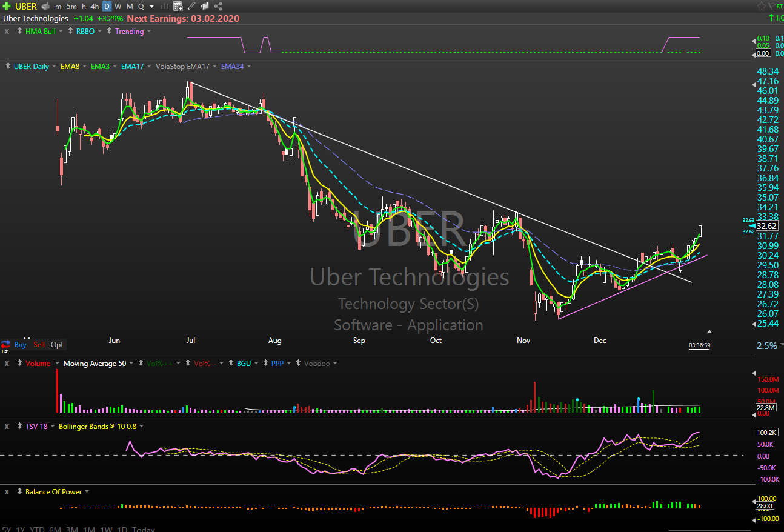784x532 pixels.
Task: Click the UBER ticker symbol field
Action: (25, 6)
